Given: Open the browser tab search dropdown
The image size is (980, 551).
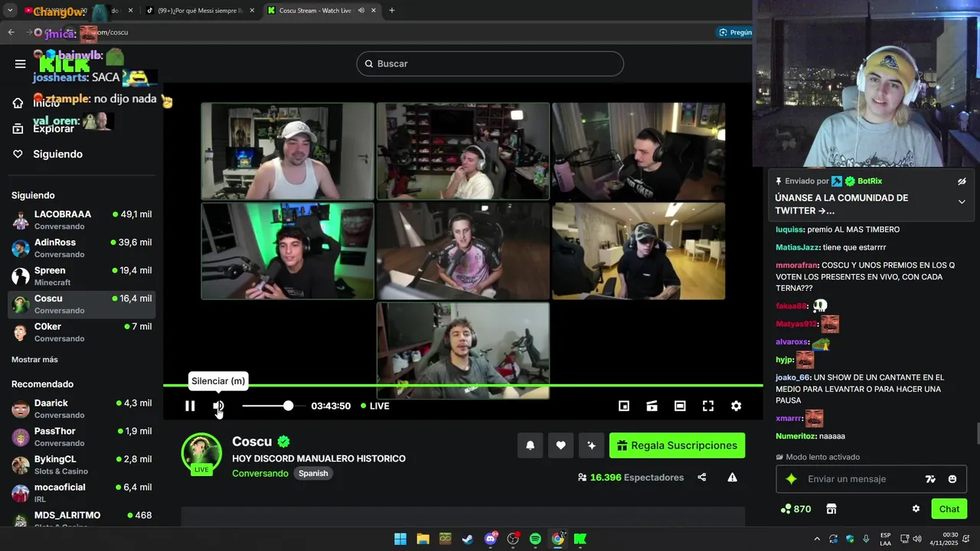Looking at the screenshot, I should coord(10,11).
